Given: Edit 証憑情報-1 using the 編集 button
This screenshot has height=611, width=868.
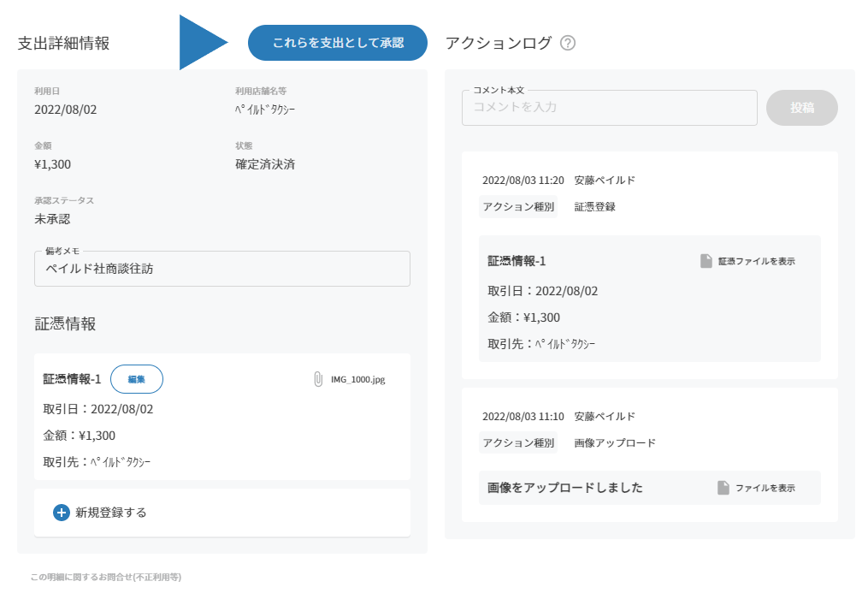Looking at the screenshot, I should [137, 379].
